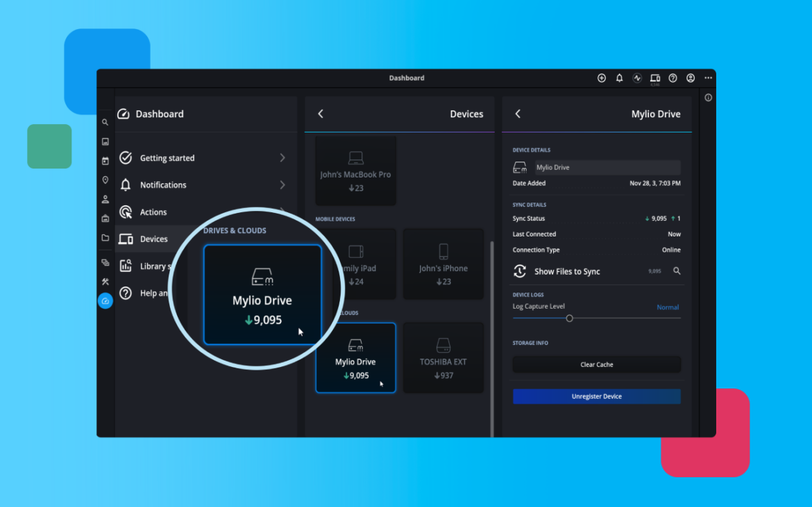
Task: Open the notification bell in the top bar
Action: point(619,78)
